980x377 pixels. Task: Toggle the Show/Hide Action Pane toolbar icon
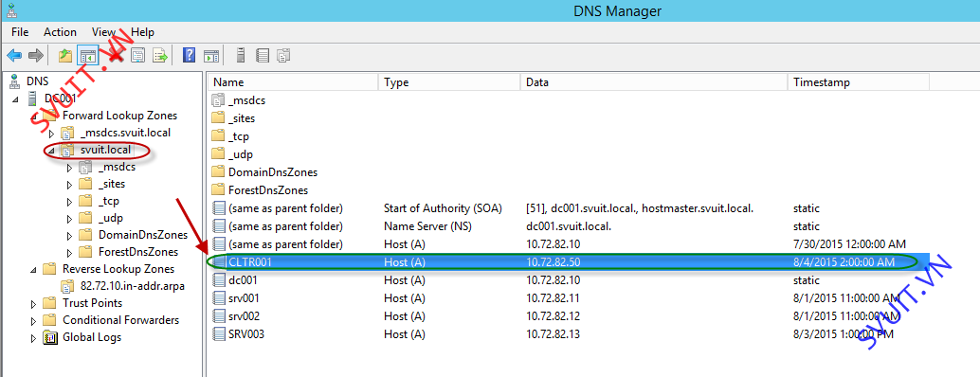[x=212, y=56]
